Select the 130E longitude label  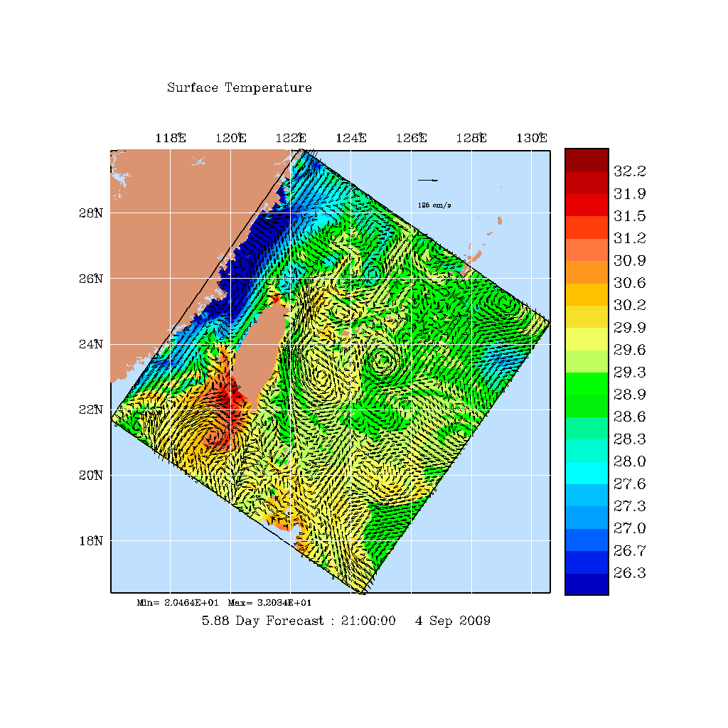pos(532,139)
